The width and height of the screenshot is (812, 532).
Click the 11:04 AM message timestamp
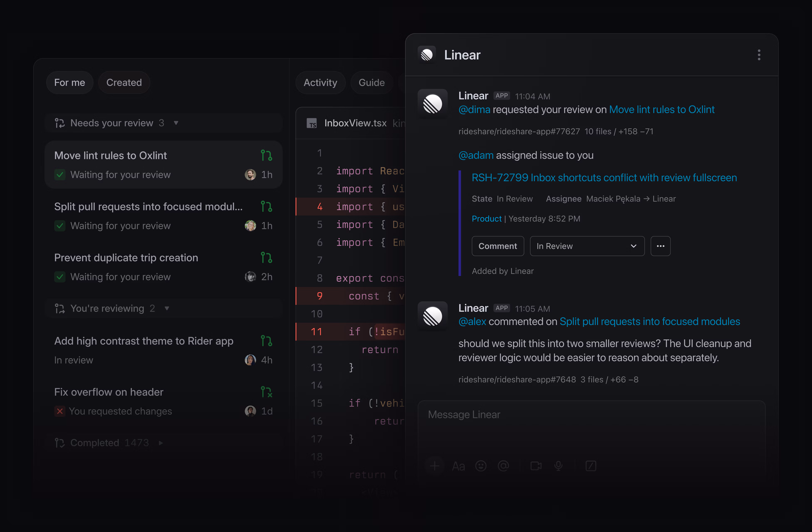[532, 96]
